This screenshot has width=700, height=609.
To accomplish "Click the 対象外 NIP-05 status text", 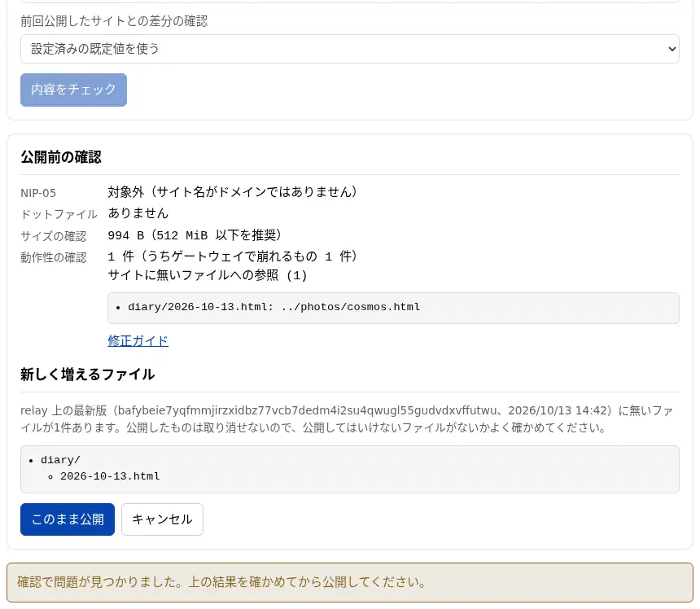I will tap(232, 192).
